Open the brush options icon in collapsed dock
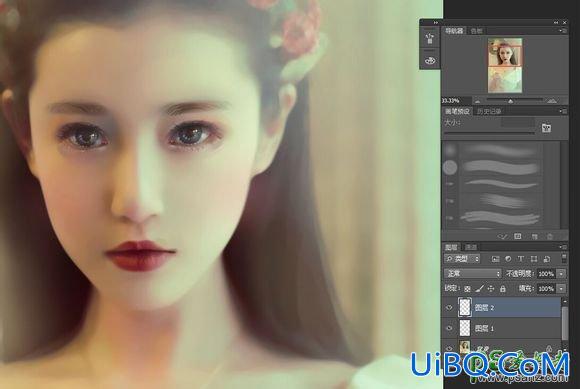This screenshot has width=580, height=389. 429,38
